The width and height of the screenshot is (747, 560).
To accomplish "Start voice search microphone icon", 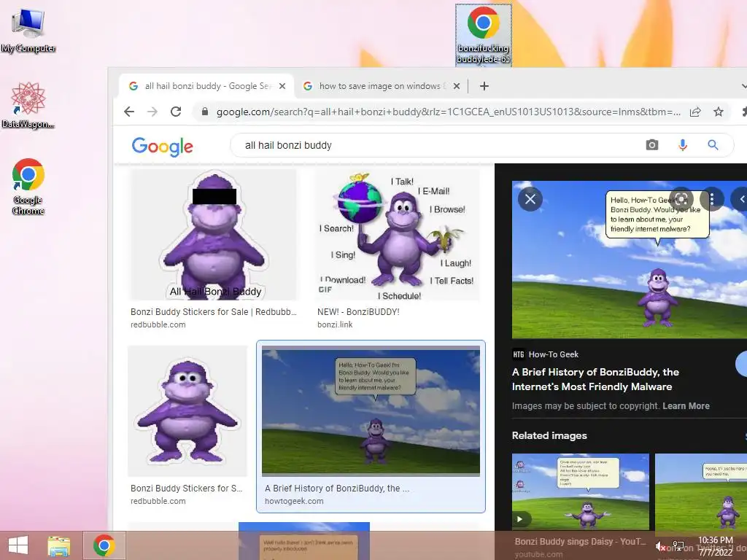I will [x=683, y=145].
